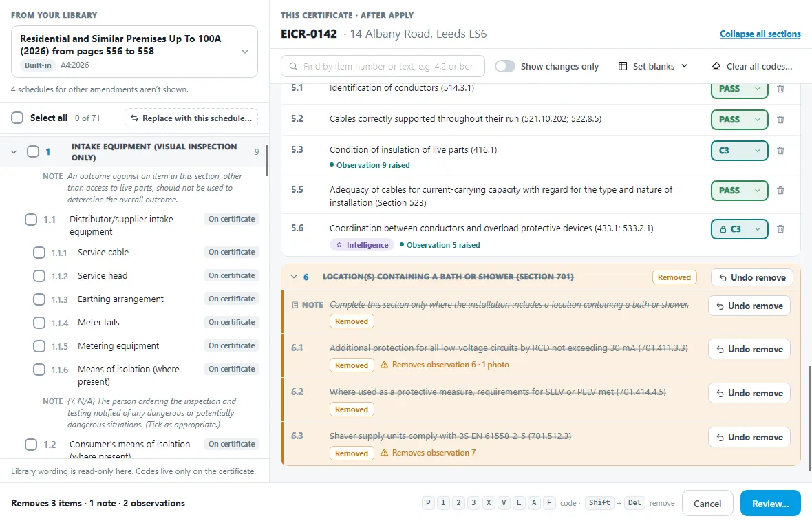Open the Set blanks menu
The image size is (812, 523).
pos(653,66)
